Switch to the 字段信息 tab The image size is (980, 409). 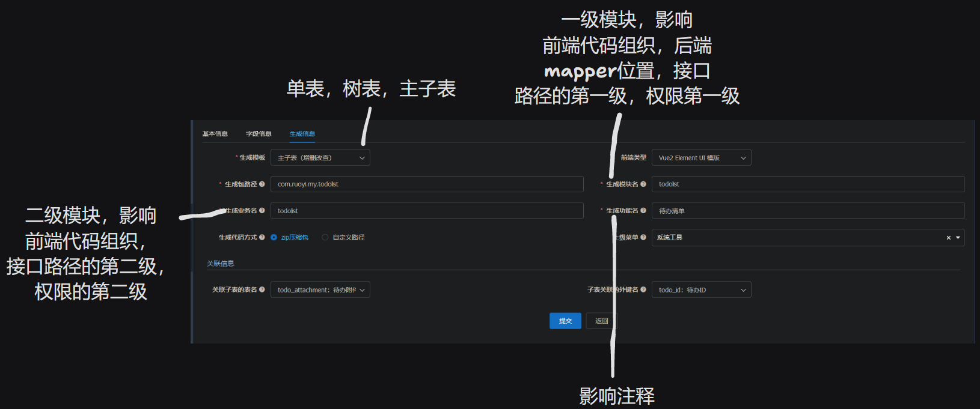pos(259,134)
